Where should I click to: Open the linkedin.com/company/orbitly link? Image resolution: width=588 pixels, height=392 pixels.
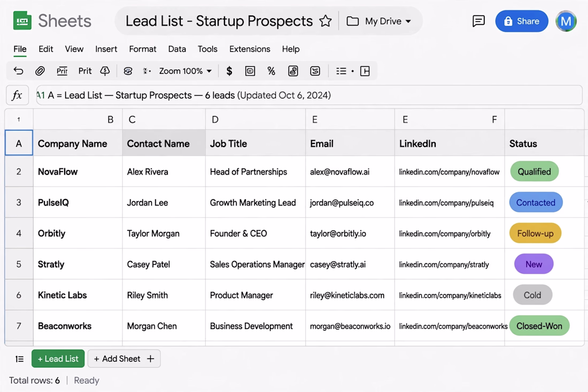tap(444, 234)
